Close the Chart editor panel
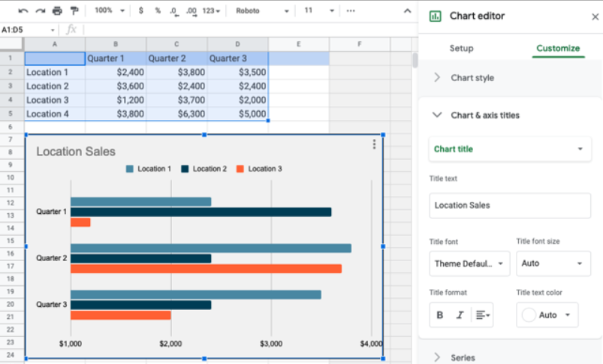Viewport: 603px width, 364px height. 595,16
